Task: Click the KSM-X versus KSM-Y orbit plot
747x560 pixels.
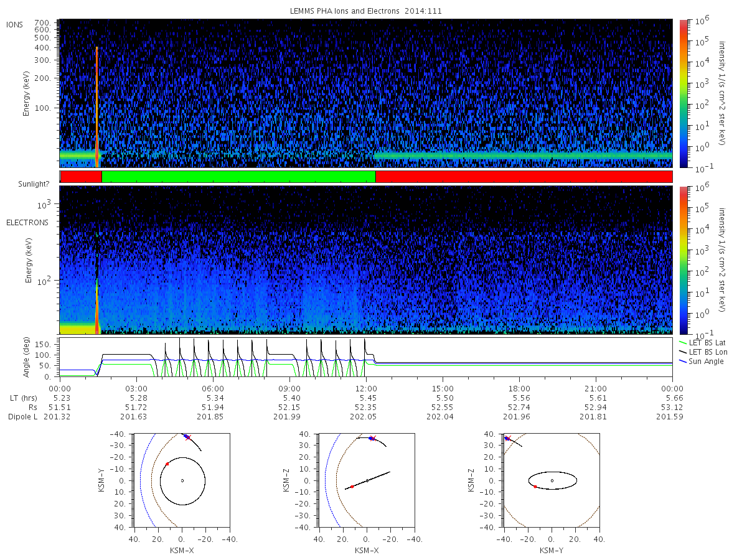Action: click(x=182, y=480)
